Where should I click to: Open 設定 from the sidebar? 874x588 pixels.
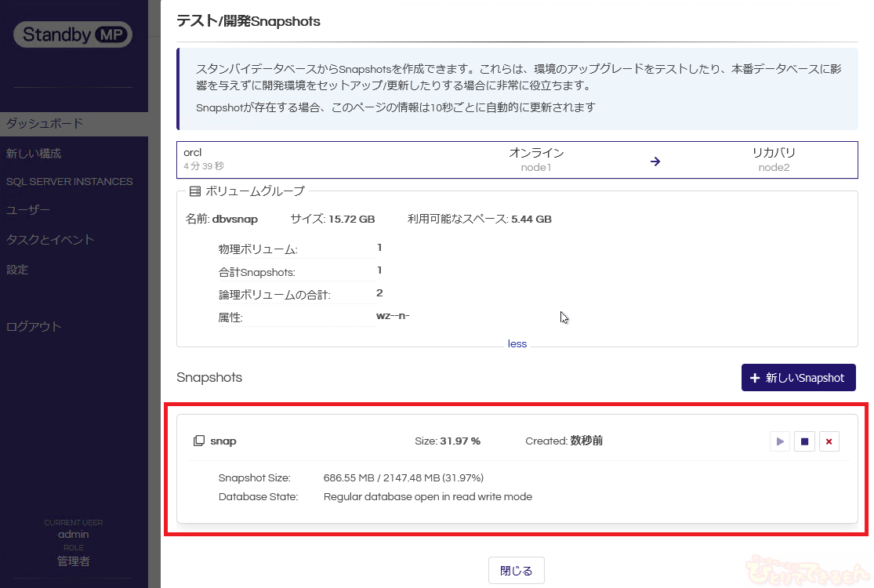[x=17, y=270]
